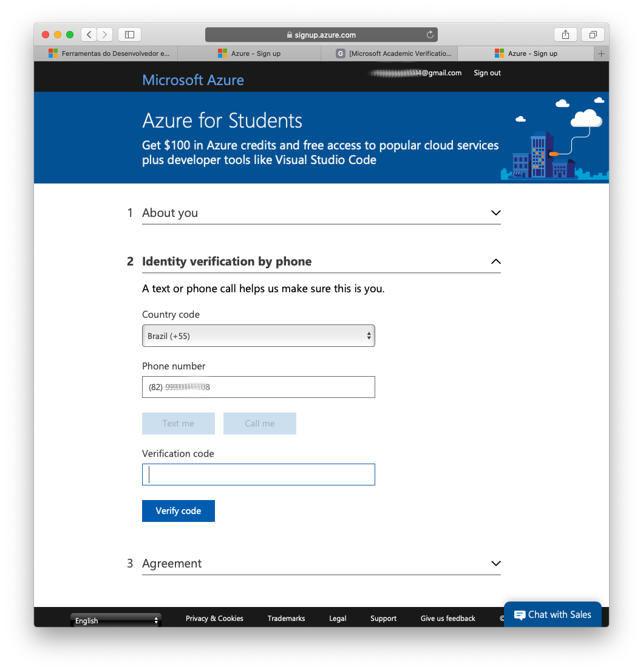Switch to the first Azure - Sign up tab
The height and width of the screenshot is (672, 643).
(249, 53)
